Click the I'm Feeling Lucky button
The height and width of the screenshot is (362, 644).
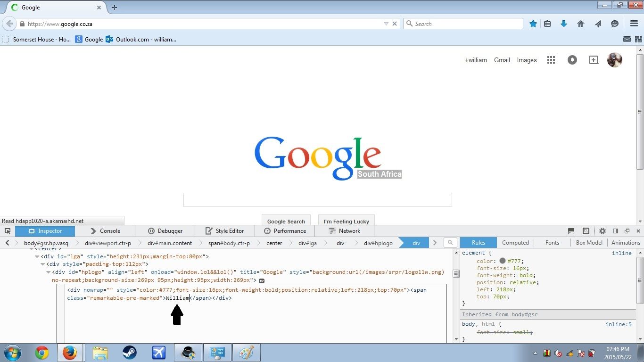click(x=347, y=221)
